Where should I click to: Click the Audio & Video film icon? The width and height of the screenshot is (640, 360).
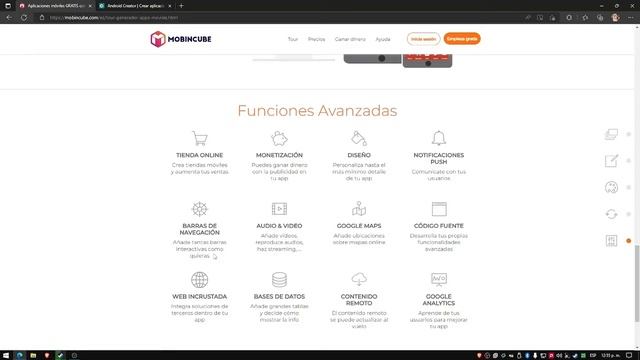pos(279,209)
